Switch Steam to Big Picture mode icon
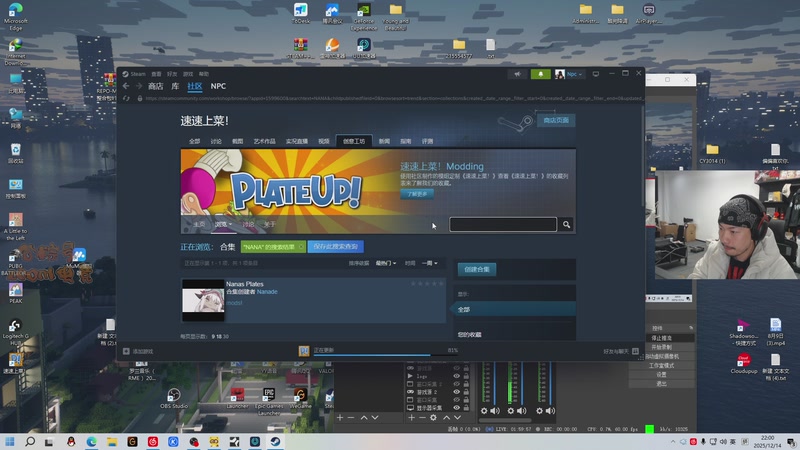This screenshot has width=800, height=450. tap(595, 74)
